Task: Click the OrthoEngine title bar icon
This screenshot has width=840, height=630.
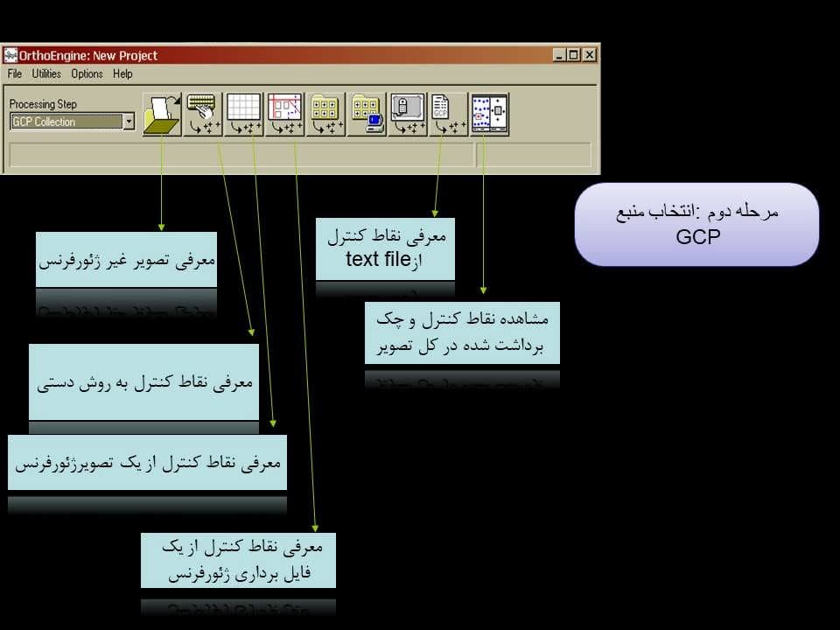Action: pyautogui.click(x=10, y=55)
